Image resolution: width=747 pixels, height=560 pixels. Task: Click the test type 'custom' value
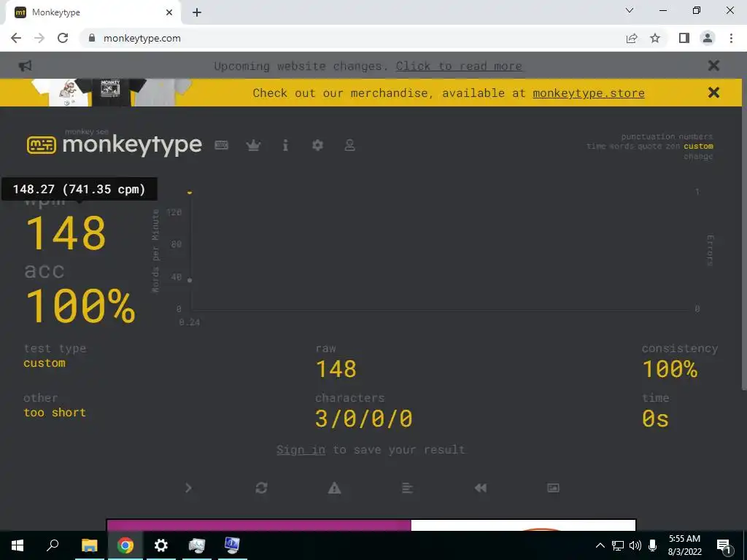pyautogui.click(x=44, y=363)
